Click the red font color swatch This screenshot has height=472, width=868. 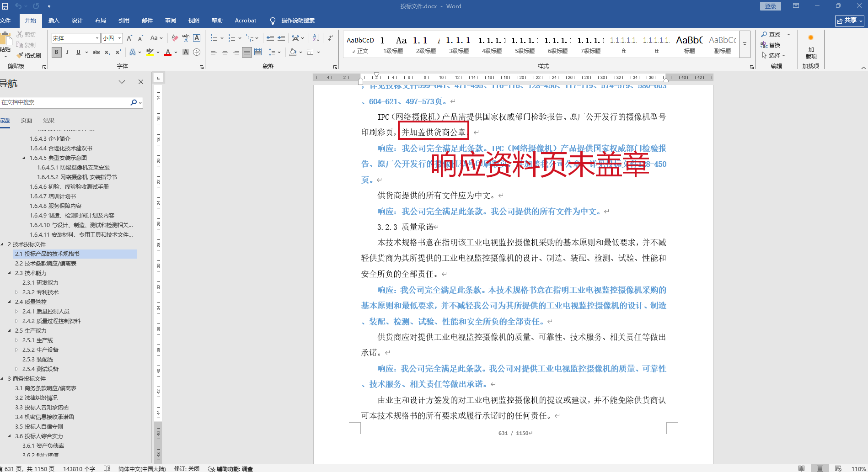pyautogui.click(x=168, y=53)
